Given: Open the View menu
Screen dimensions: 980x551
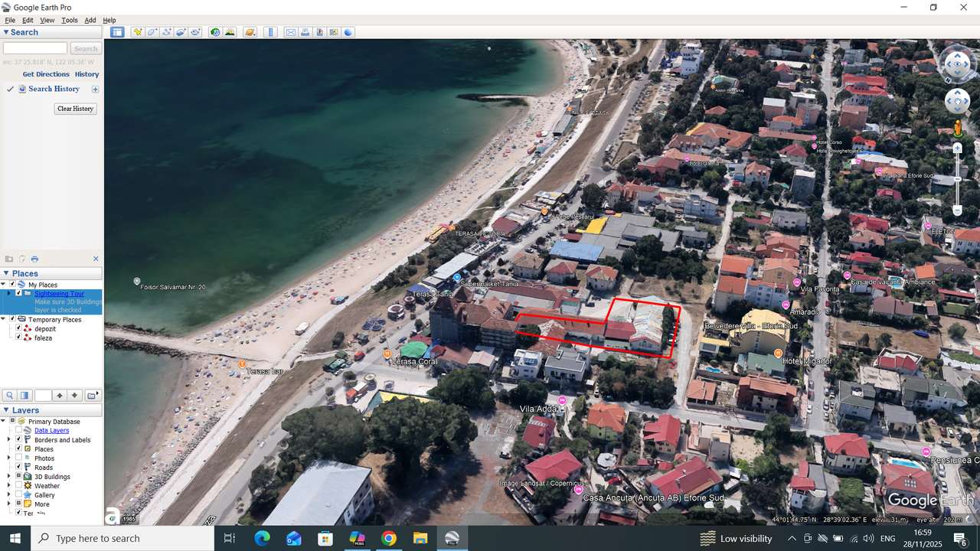Looking at the screenshot, I should tap(47, 20).
